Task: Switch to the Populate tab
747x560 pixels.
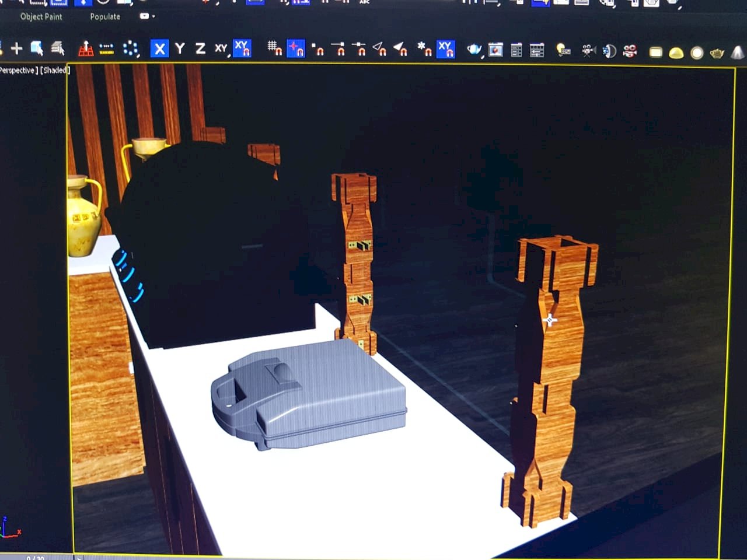Action: click(105, 16)
